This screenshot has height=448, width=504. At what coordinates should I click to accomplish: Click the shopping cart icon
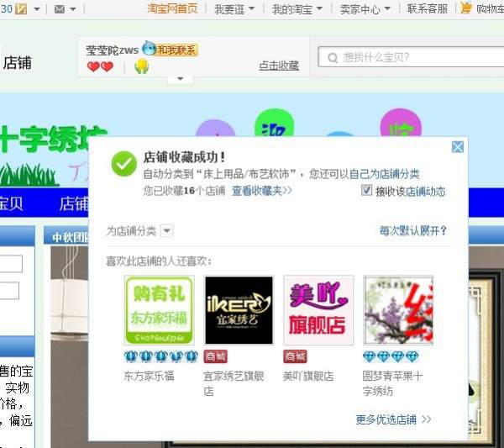coord(466,8)
